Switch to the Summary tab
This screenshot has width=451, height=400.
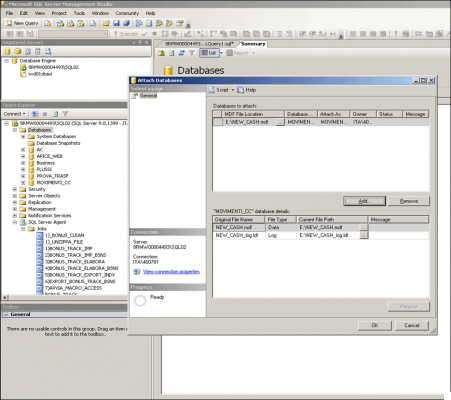click(253, 44)
